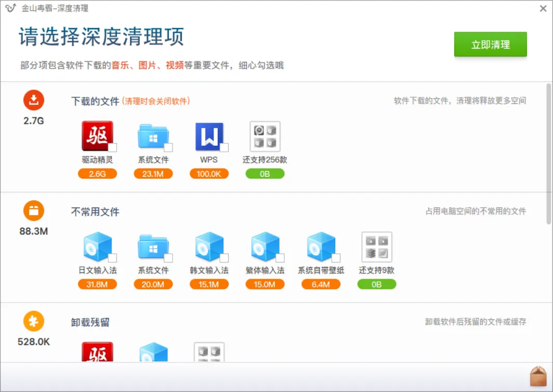Check the 系统文件 checkbox in 不常用文件
This screenshot has width=553, height=392.
point(168,258)
